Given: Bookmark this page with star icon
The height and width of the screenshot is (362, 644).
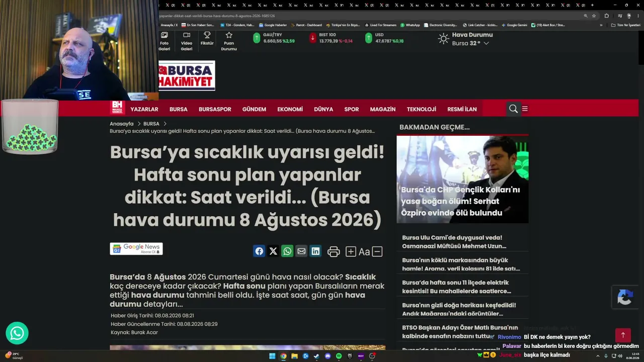Looking at the screenshot, I should (x=594, y=16).
